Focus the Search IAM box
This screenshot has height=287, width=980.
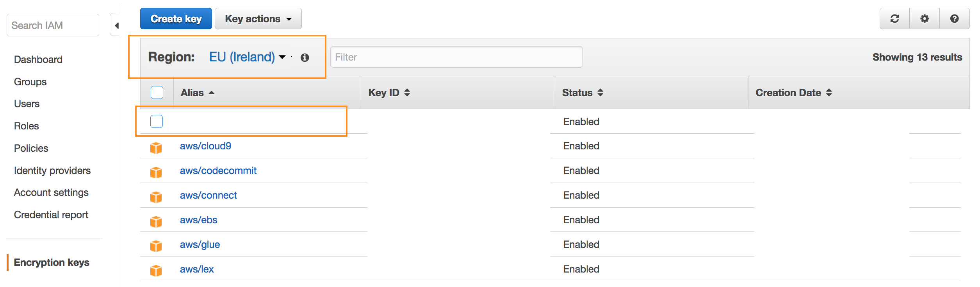point(53,25)
